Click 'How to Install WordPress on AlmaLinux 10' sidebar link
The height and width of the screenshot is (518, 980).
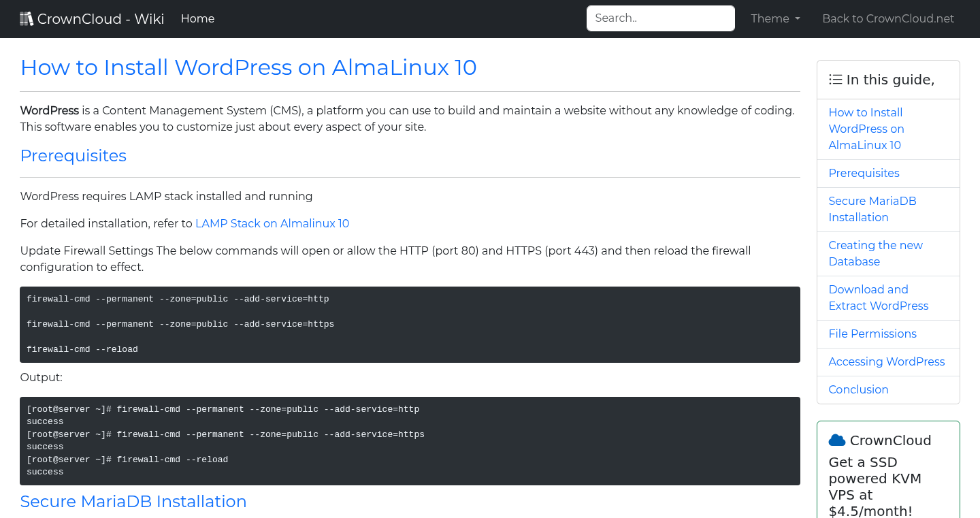[866, 129]
